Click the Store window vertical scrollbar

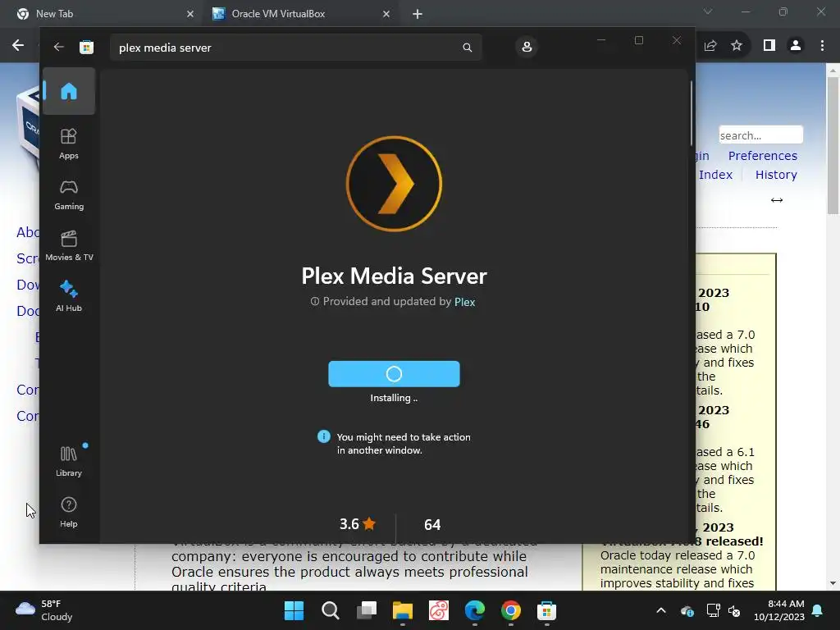(691, 112)
